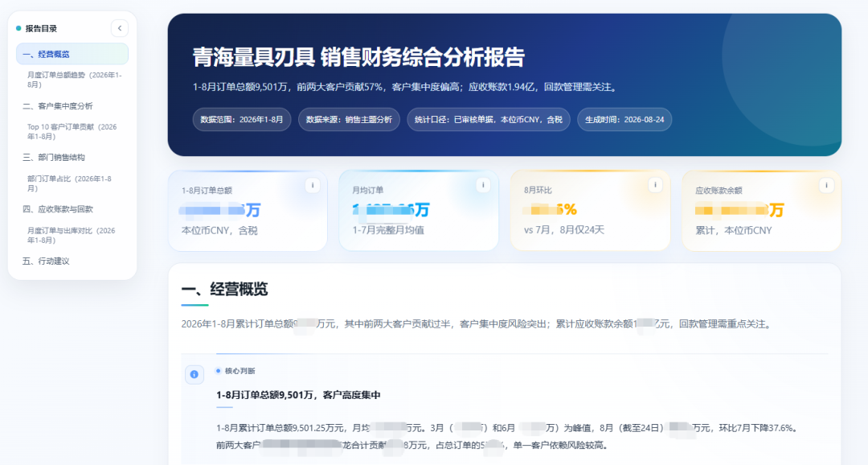Image resolution: width=868 pixels, height=465 pixels.
Task: Open 月度订单与出库对比 sub-item
Action: [x=72, y=235]
